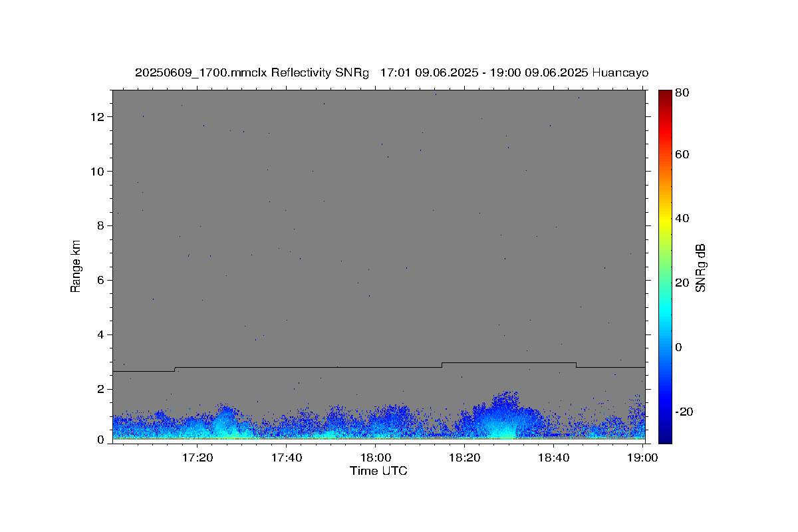Click the SNRg dB colorbar label
This screenshot has width=798, height=532.
(x=700, y=267)
